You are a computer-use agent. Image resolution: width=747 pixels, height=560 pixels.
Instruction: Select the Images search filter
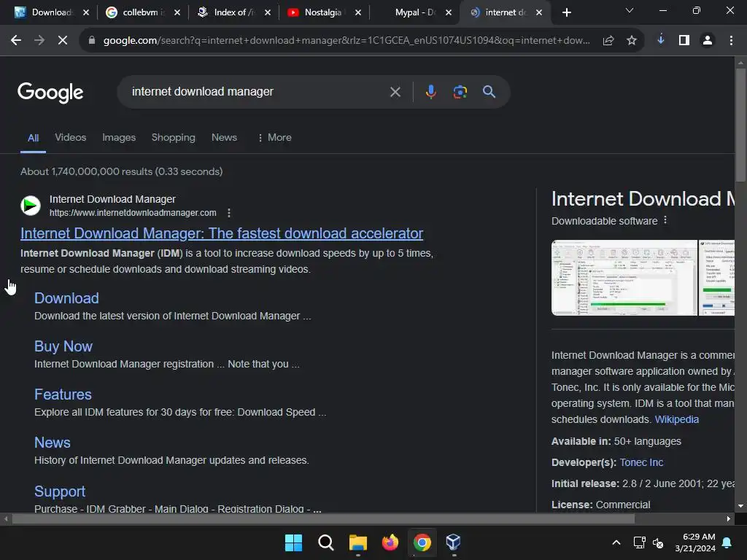point(119,138)
